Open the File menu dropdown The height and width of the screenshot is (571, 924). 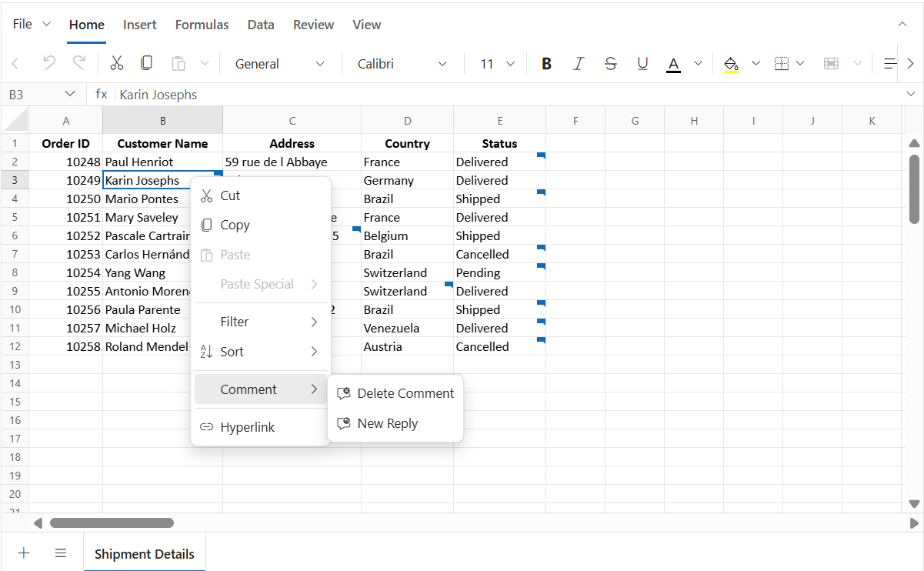point(32,25)
